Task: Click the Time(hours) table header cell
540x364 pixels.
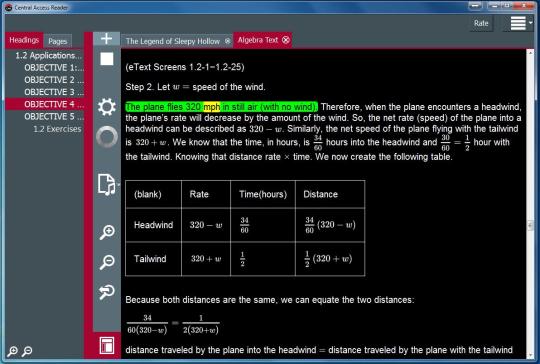Action: [x=263, y=194]
